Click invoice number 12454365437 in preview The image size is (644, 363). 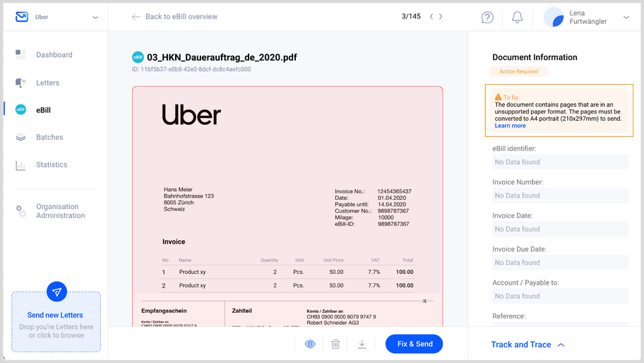[x=394, y=191]
